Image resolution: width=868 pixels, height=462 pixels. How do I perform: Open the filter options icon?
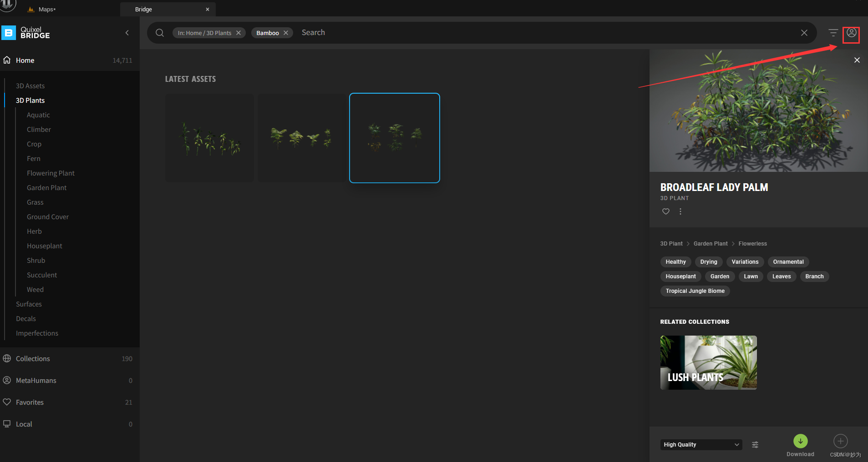pyautogui.click(x=833, y=33)
